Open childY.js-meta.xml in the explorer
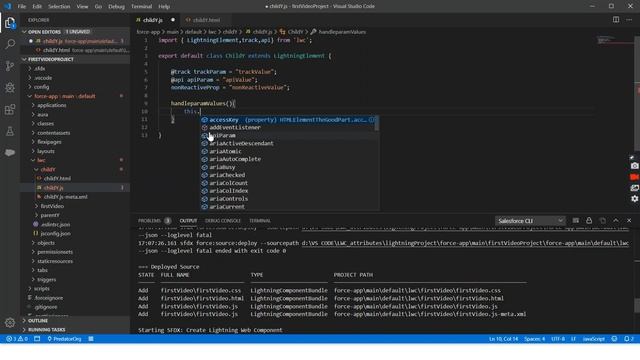The height and width of the screenshot is (360, 640). [x=76, y=197]
